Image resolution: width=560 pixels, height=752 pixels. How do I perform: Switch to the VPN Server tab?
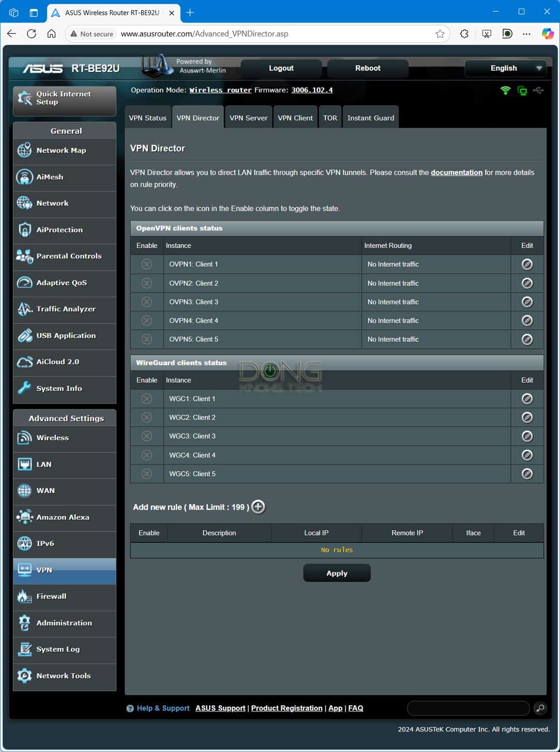click(x=248, y=118)
